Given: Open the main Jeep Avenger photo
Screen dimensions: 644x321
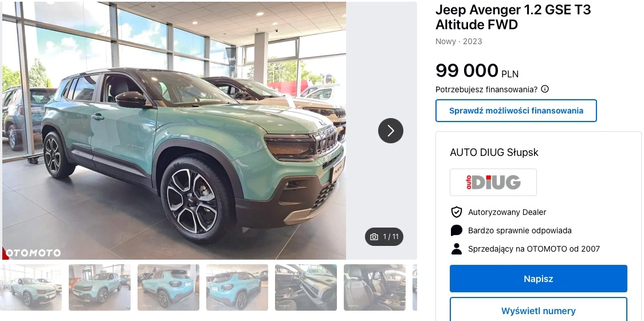Looking at the screenshot, I should coord(174,131).
